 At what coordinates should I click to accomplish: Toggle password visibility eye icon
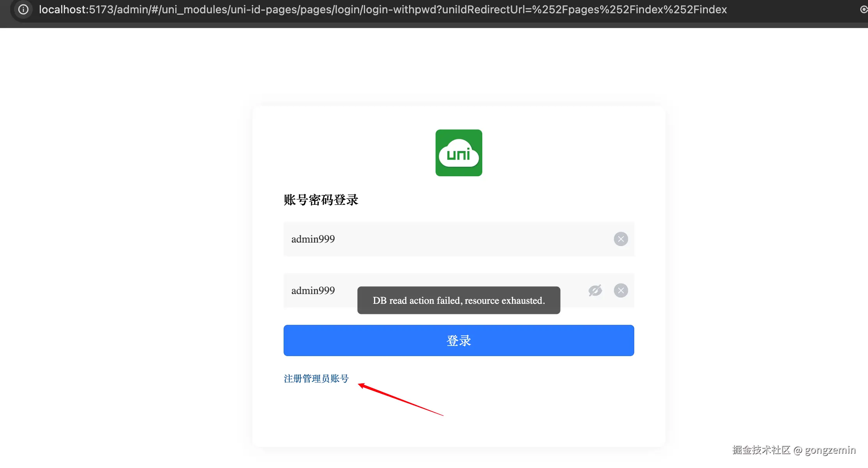click(595, 291)
